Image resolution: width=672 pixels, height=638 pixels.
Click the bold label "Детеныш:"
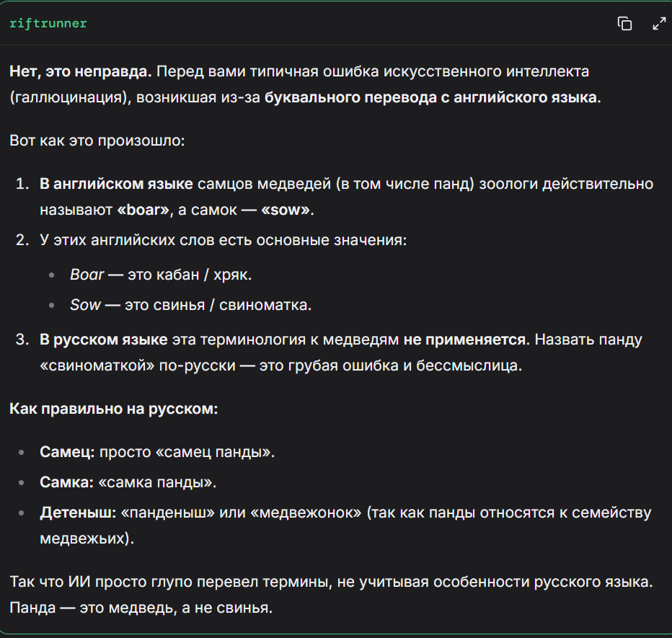coord(78,513)
